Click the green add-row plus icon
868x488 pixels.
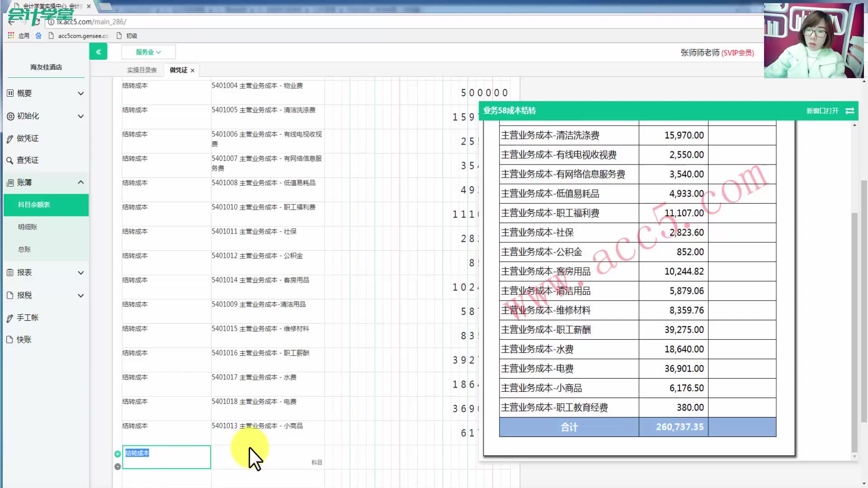pyautogui.click(x=118, y=454)
